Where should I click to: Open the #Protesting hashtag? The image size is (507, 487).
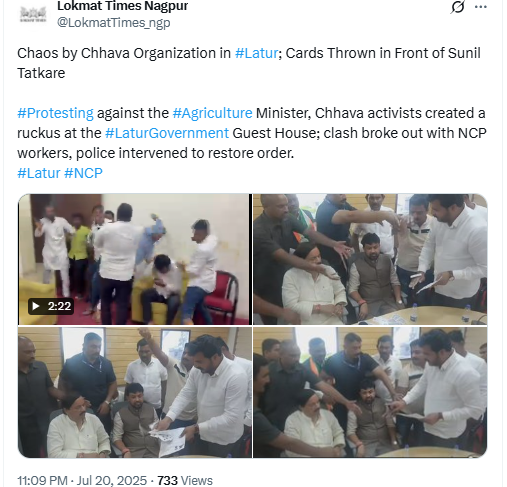[55, 113]
